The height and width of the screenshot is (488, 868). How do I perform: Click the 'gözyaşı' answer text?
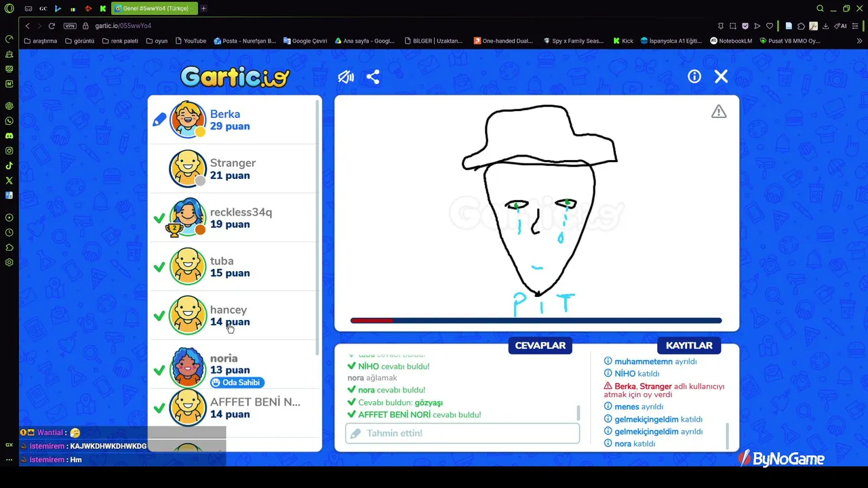click(x=429, y=403)
